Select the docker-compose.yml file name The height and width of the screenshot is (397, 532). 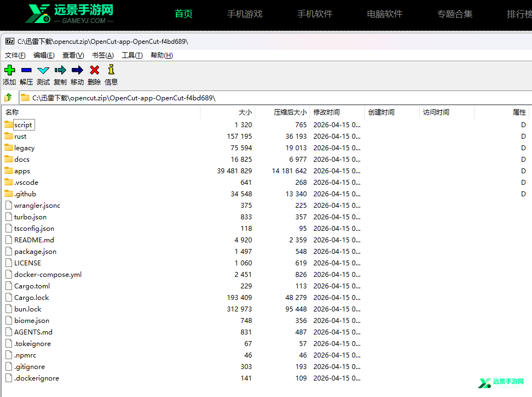coord(48,274)
